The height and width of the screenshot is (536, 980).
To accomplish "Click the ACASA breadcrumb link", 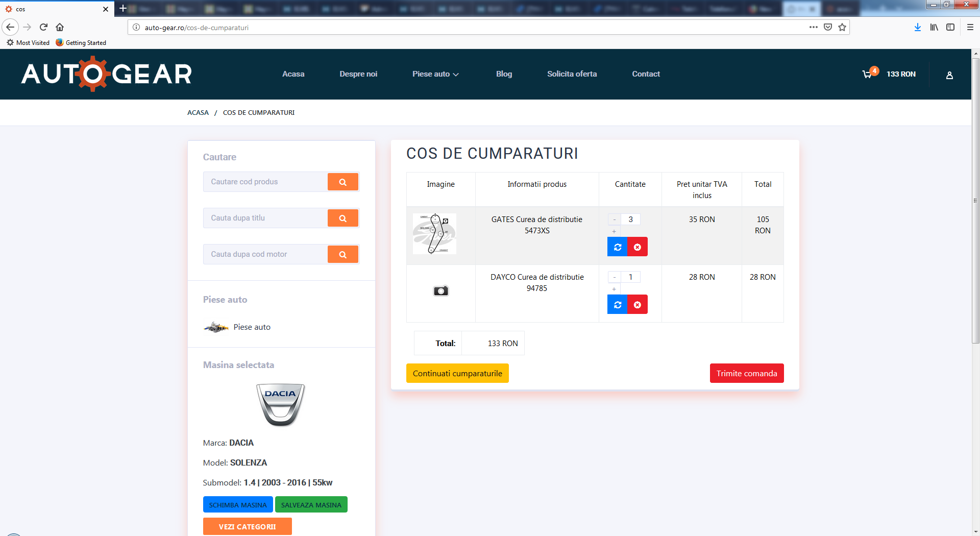I will pos(198,112).
